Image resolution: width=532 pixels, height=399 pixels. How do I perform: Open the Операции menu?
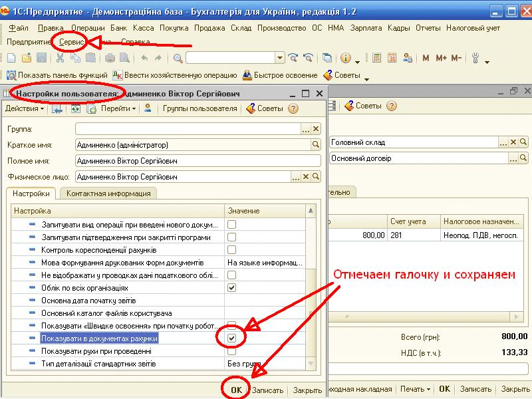[x=88, y=28]
